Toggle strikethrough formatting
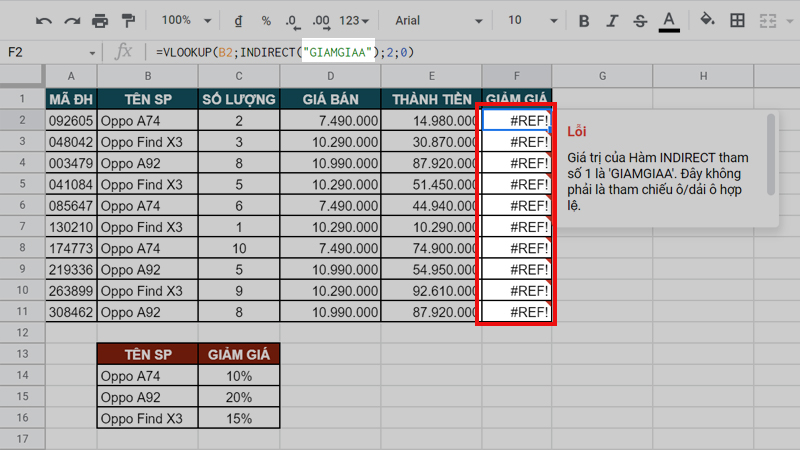Viewport: 800px width, 450px height. pyautogui.click(x=640, y=21)
